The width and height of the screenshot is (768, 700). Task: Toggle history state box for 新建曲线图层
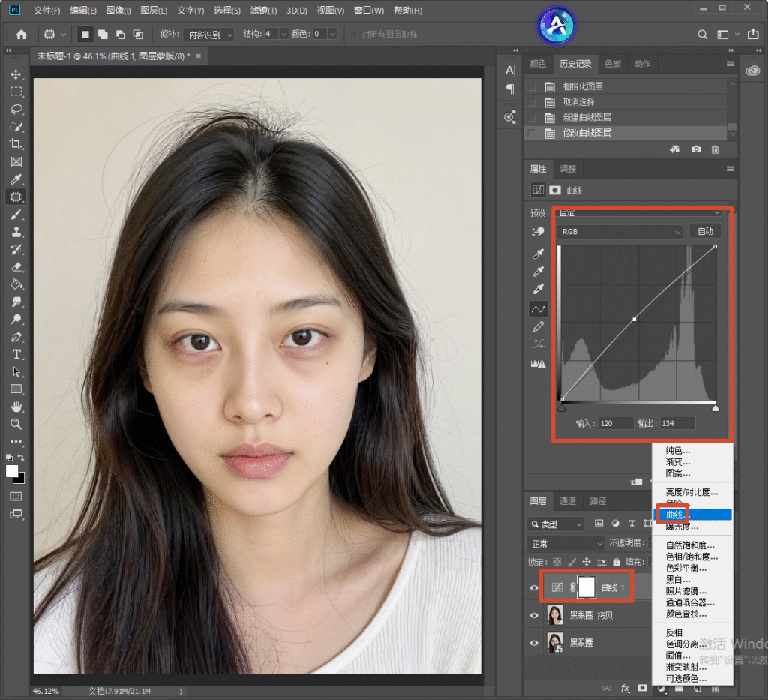click(532, 118)
